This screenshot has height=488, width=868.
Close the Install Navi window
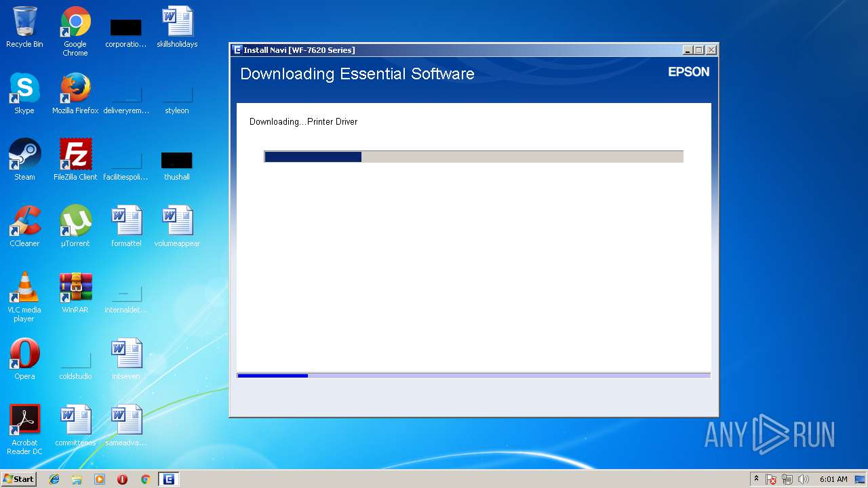pyautogui.click(x=711, y=50)
